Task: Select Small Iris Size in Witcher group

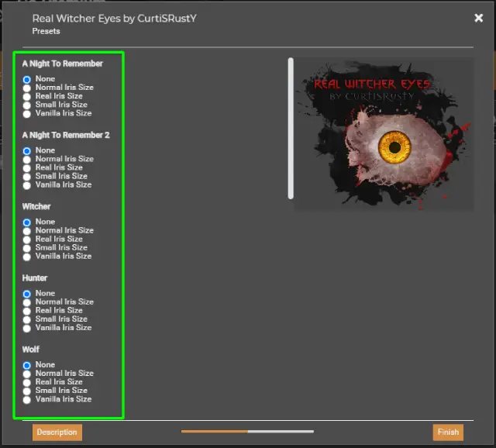Action: (27, 248)
